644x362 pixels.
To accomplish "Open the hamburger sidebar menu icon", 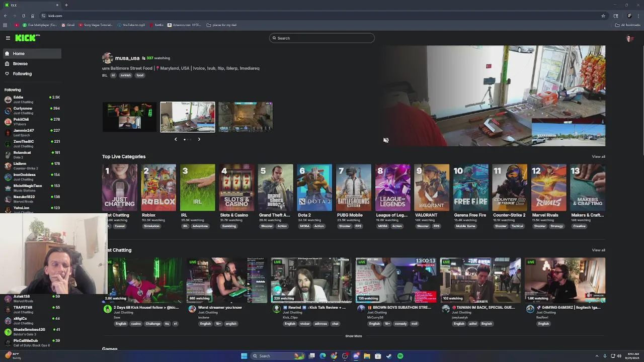I will 8,38.
